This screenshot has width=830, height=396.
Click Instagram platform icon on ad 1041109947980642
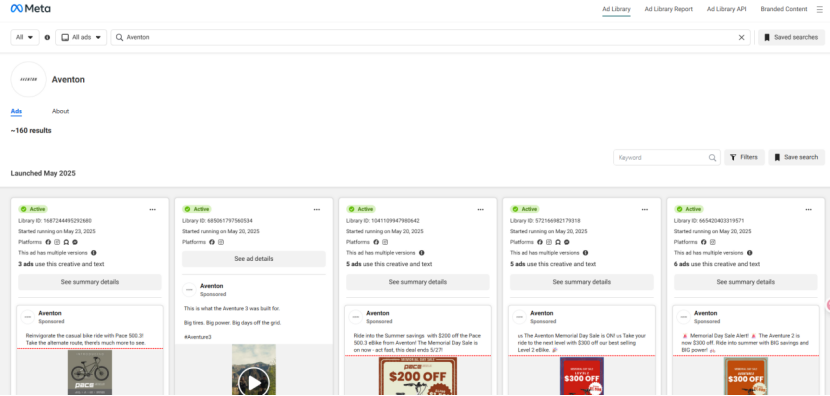tap(385, 242)
